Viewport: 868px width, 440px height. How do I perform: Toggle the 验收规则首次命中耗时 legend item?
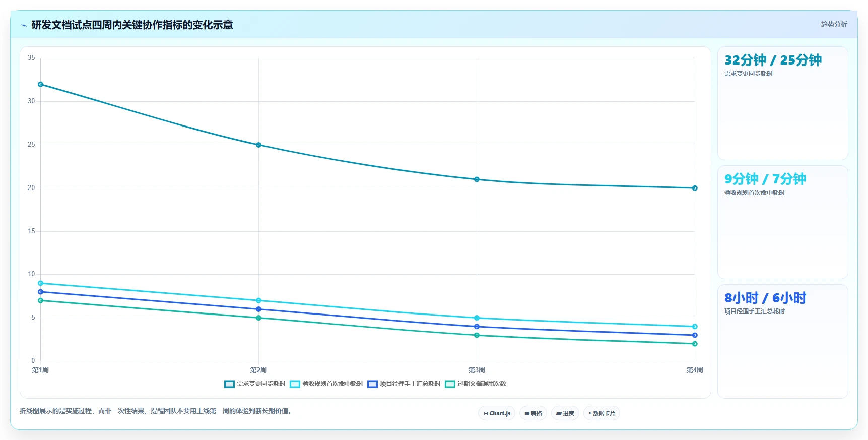326,384
